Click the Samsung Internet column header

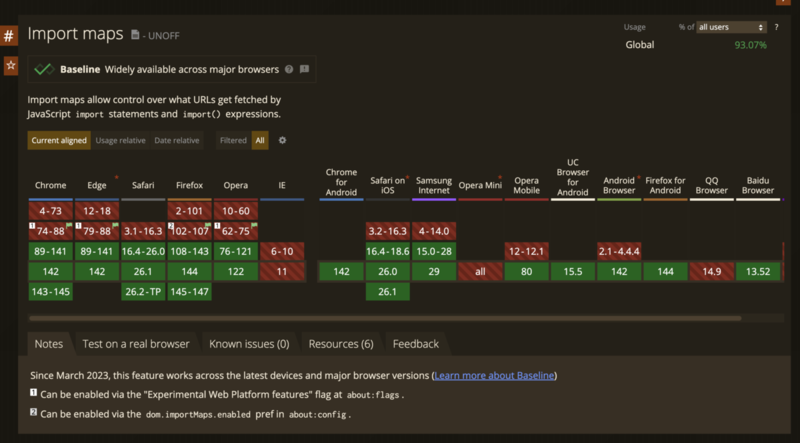click(x=434, y=185)
